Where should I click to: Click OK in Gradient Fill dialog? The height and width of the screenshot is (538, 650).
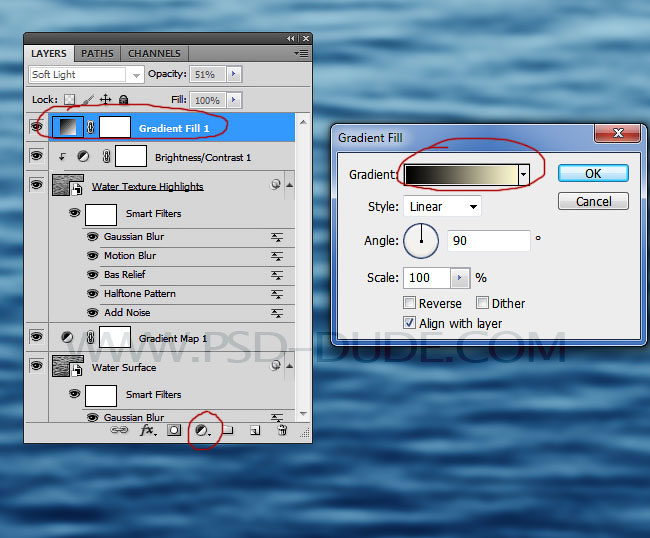pyautogui.click(x=593, y=173)
